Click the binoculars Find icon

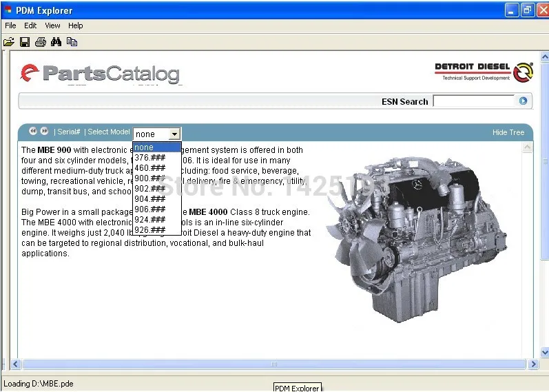56,42
